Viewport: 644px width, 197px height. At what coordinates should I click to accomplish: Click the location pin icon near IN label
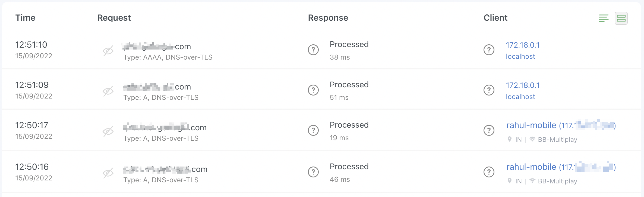coord(510,139)
